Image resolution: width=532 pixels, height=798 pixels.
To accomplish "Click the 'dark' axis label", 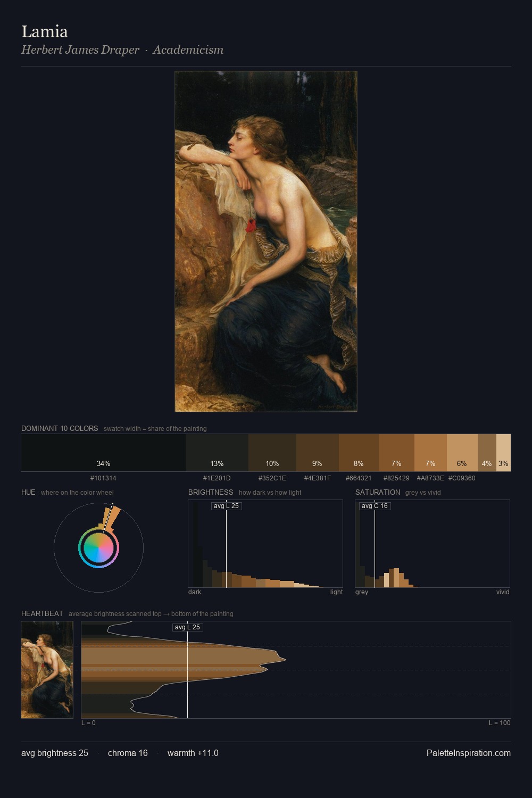I will click(x=195, y=592).
